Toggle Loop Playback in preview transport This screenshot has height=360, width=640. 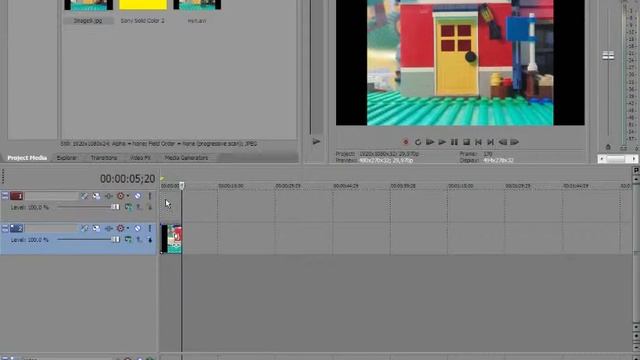coord(418,142)
